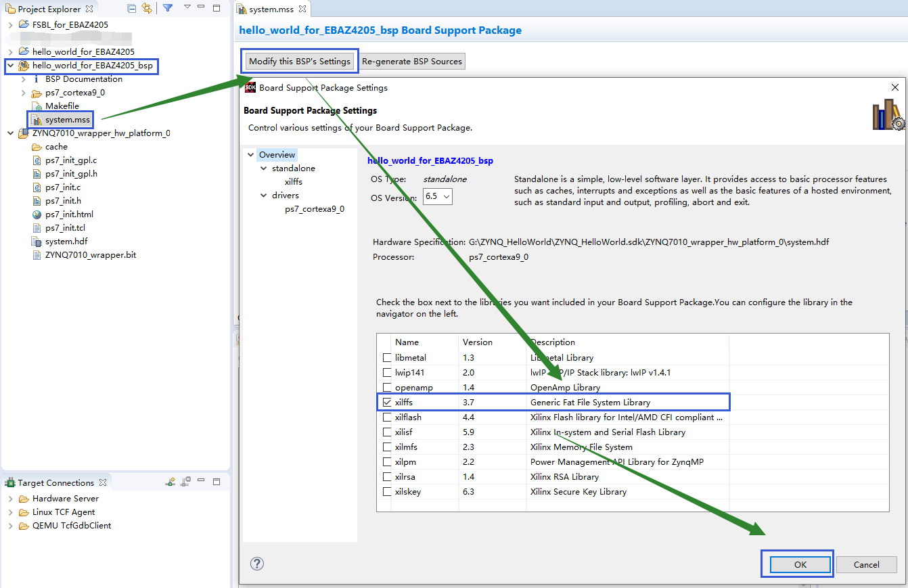Enable the xilflash library checkbox

tap(387, 417)
